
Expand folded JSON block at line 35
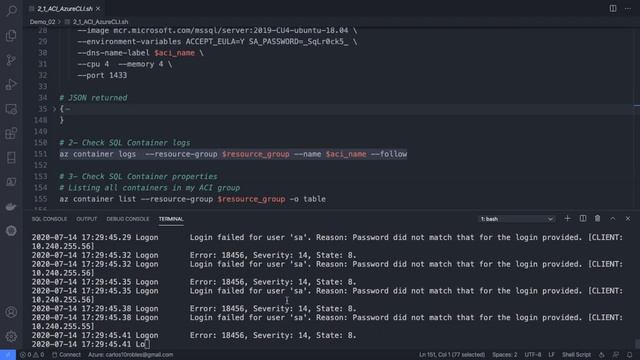tap(54, 109)
